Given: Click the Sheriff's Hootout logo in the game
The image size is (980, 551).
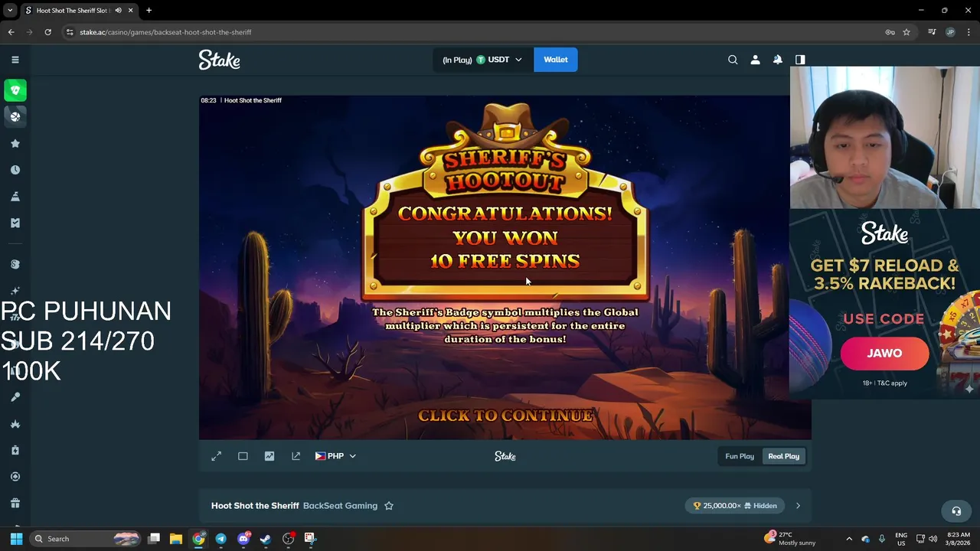Looking at the screenshot, I should coord(505,149).
